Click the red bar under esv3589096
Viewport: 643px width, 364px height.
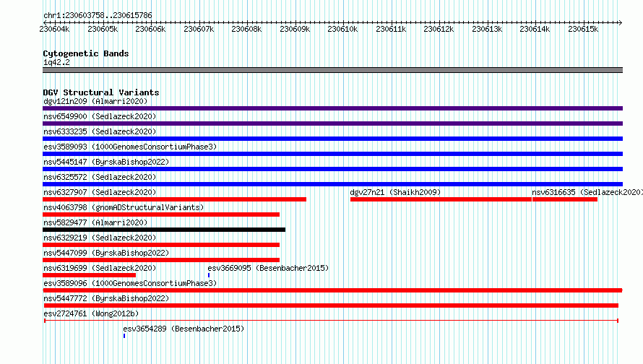coord(332,290)
